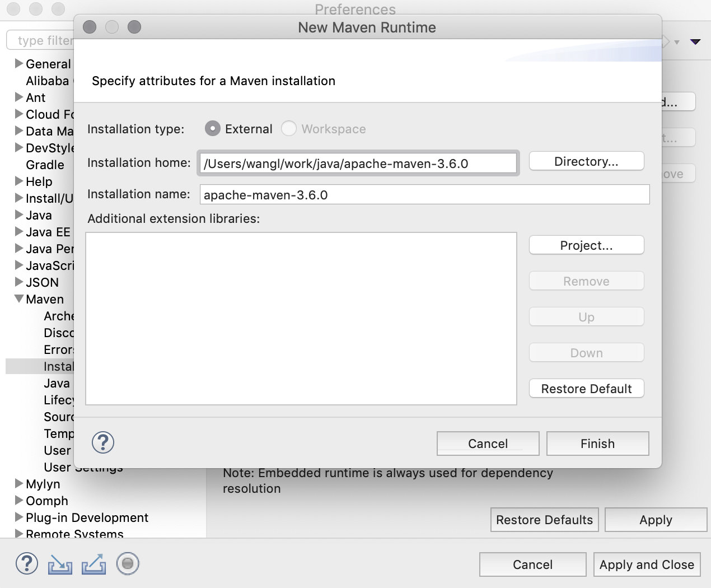This screenshot has width=711, height=588.
Task: Open the preferences view menu triangle
Action: 695,41
